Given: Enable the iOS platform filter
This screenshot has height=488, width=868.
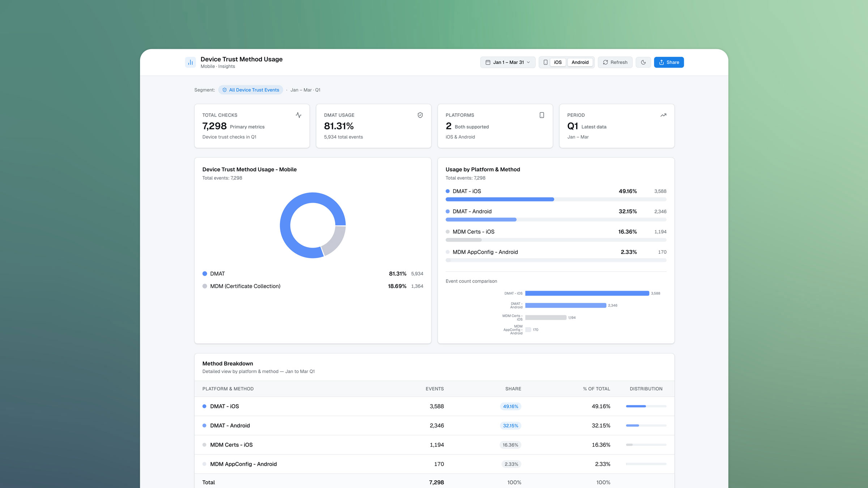Looking at the screenshot, I should pyautogui.click(x=558, y=62).
